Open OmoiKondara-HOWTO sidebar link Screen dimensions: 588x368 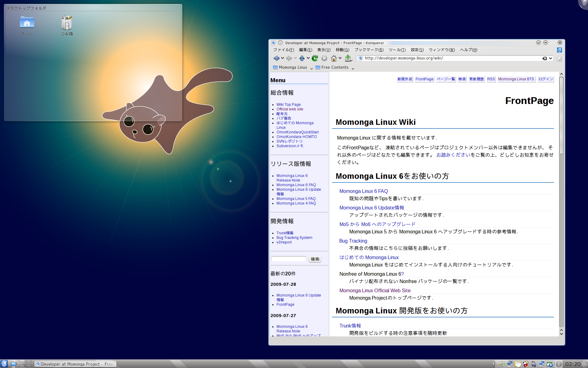click(296, 137)
